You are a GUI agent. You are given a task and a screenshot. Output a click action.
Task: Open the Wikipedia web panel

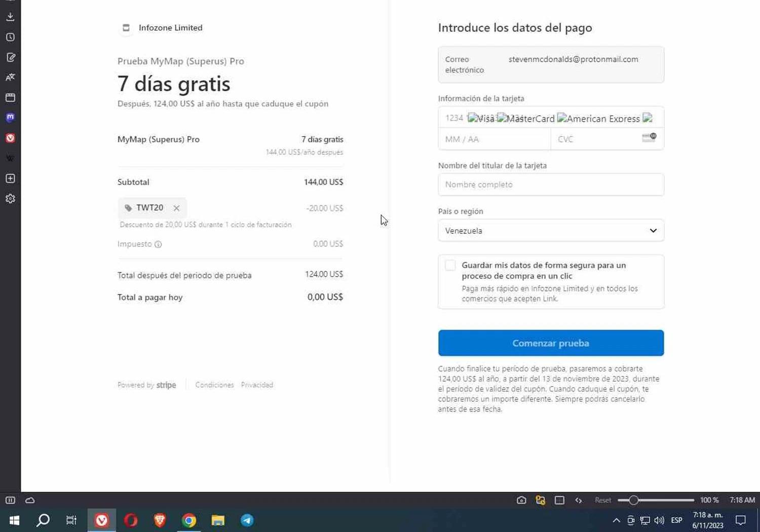pyautogui.click(x=10, y=158)
